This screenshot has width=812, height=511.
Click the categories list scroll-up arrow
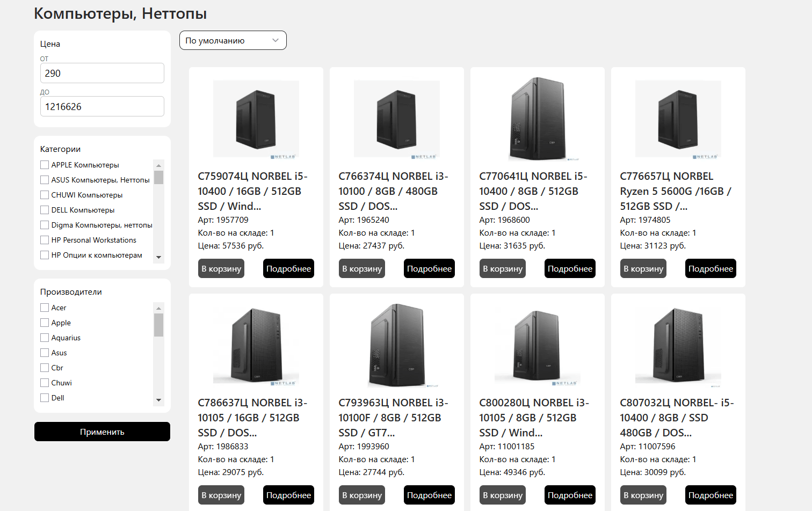[x=158, y=165]
